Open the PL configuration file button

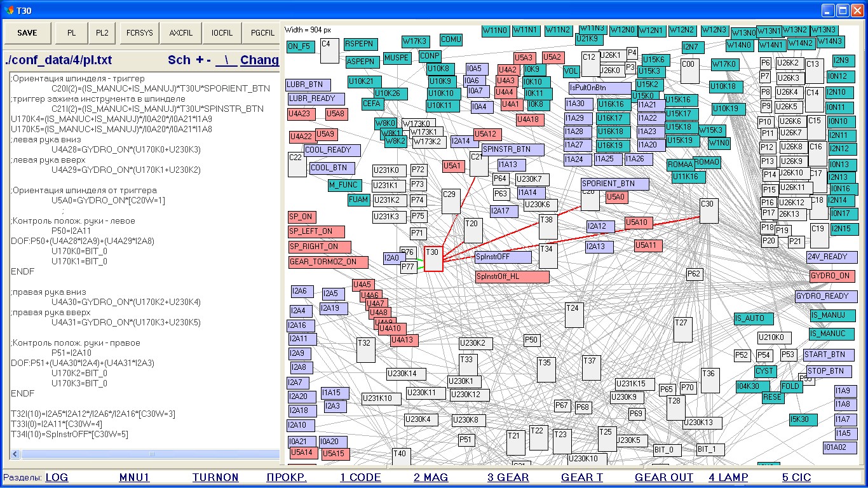72,32
